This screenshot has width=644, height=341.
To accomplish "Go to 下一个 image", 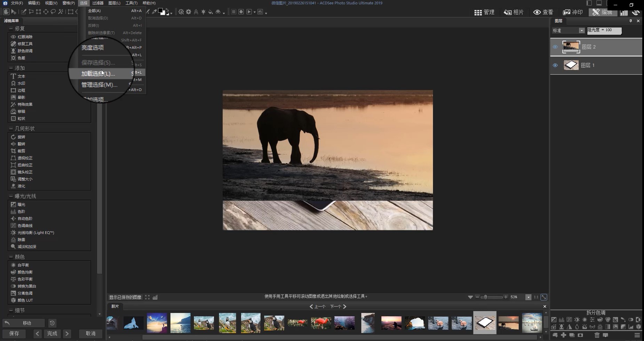I will [338, 307].
